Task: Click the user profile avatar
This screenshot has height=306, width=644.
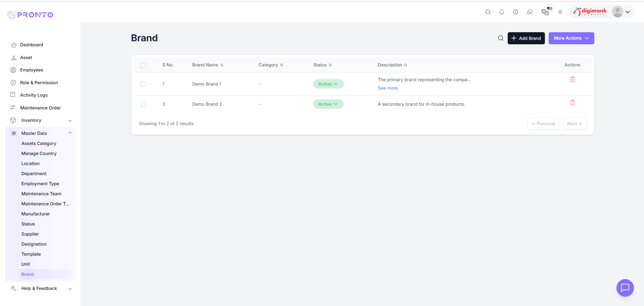Action: point(617,12)
